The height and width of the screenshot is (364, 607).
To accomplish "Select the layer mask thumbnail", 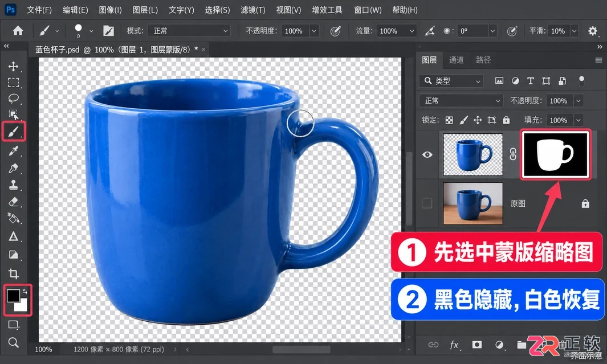I will (556, 154).
